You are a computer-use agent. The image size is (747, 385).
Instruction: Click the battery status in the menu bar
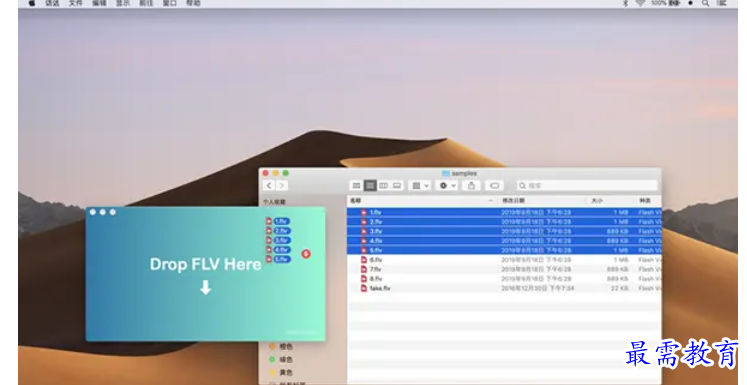(x=666, y=3)
